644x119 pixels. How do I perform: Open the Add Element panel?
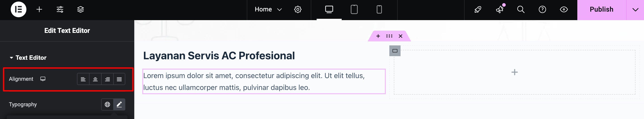pos(39,9)
